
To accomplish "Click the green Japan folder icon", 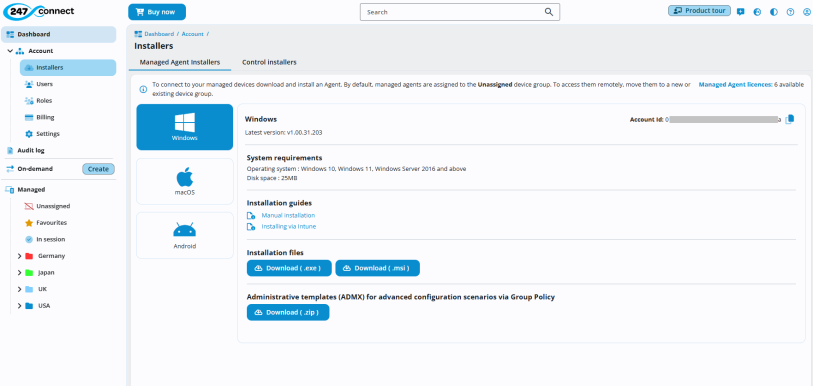I will [29, 273].
